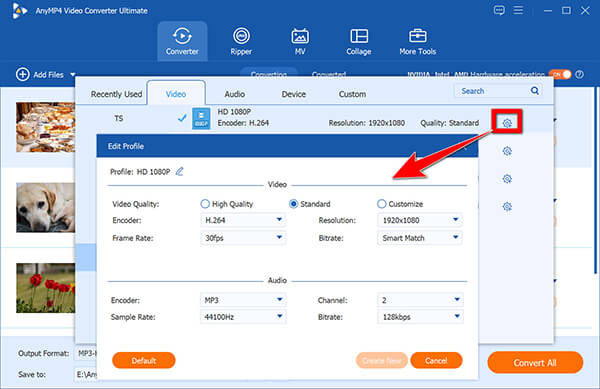This screenshot has height=389, width=600.
Task: Select the dog video thumbnail
Action: click(x=46, y=207)
